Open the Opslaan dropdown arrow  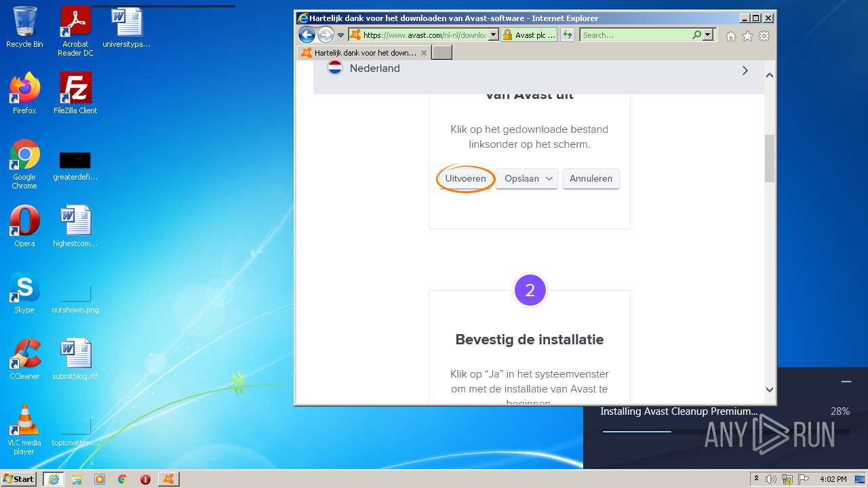click(x=549, y=179)
